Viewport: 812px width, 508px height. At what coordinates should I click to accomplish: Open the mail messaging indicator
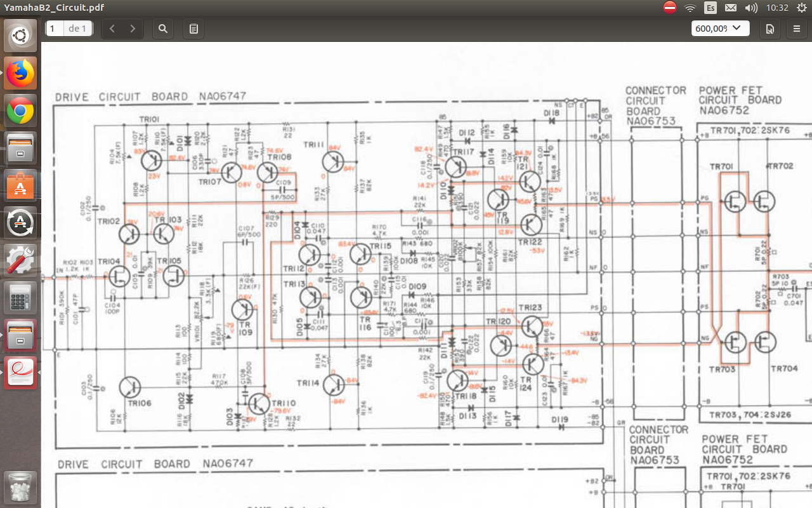731,8
